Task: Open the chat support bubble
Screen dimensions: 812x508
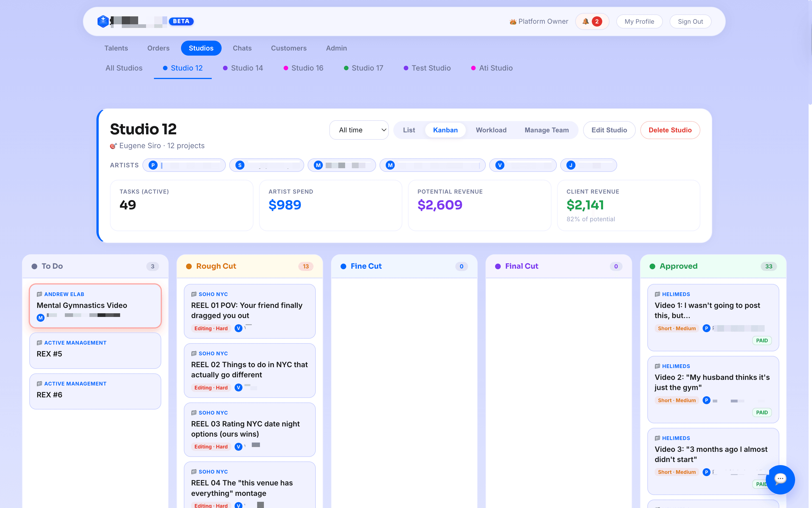Action: (x=780, y=479)
